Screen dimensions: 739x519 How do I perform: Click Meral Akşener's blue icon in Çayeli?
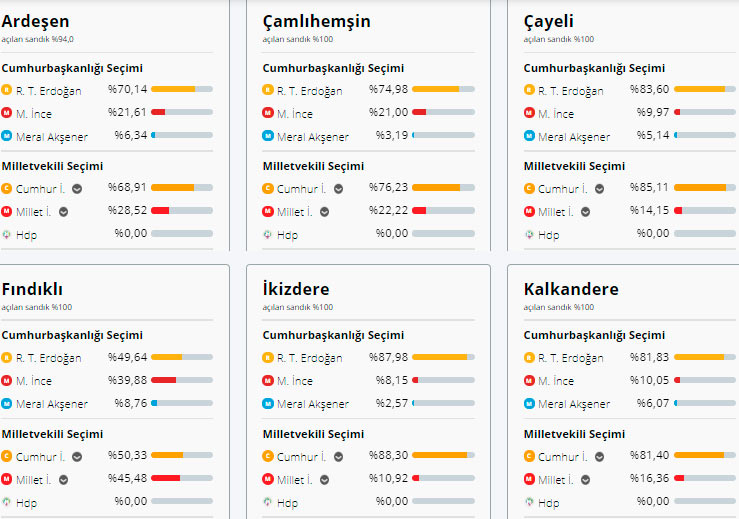tap(529, 136)
